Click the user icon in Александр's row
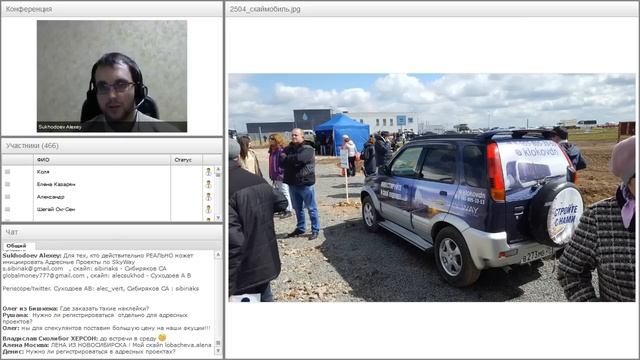The height and width of the screenshot is (360, 640). pyautogui.click(x=208, y=197)
